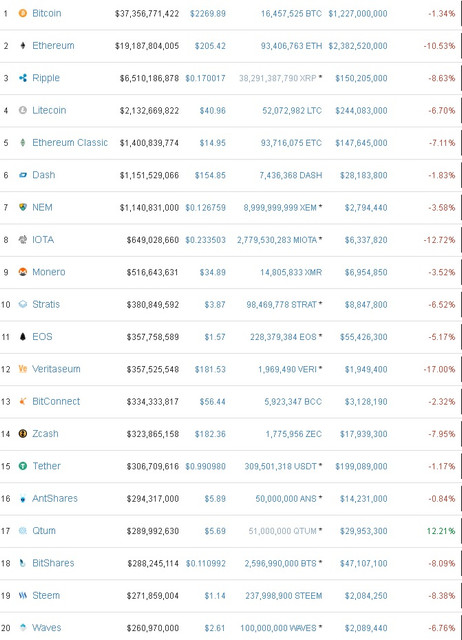Click EOS 24h volume $55,426,300

tap(364, 337)
